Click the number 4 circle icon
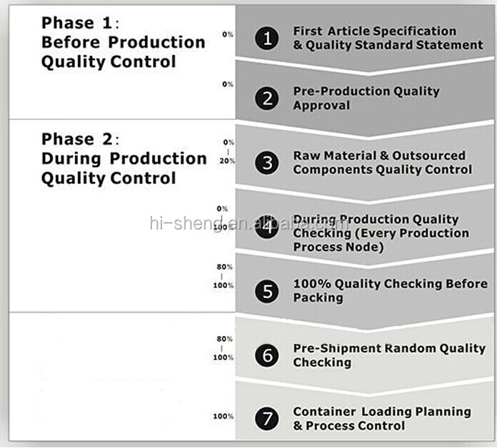 (x=267, y=227)
